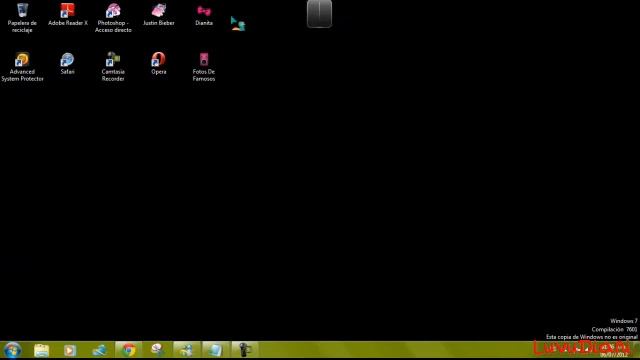Screen dimensions: 640x360
Task: Select the Fotos De Famosos desktop icon
Action: (204, 67)
